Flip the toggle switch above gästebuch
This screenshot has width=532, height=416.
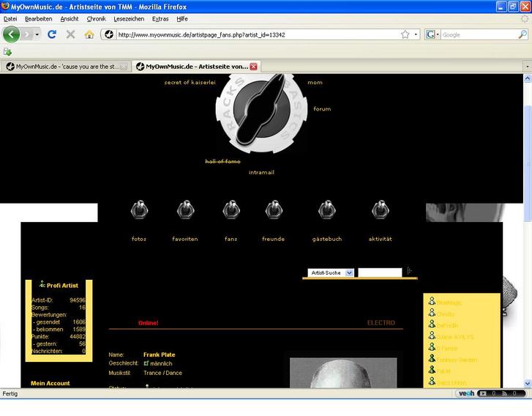coord(327,211)
